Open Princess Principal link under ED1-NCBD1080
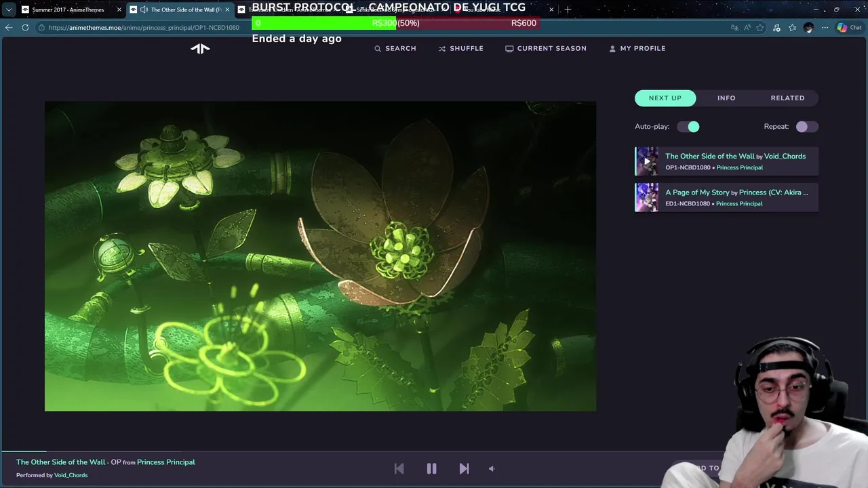 [739, 203]
